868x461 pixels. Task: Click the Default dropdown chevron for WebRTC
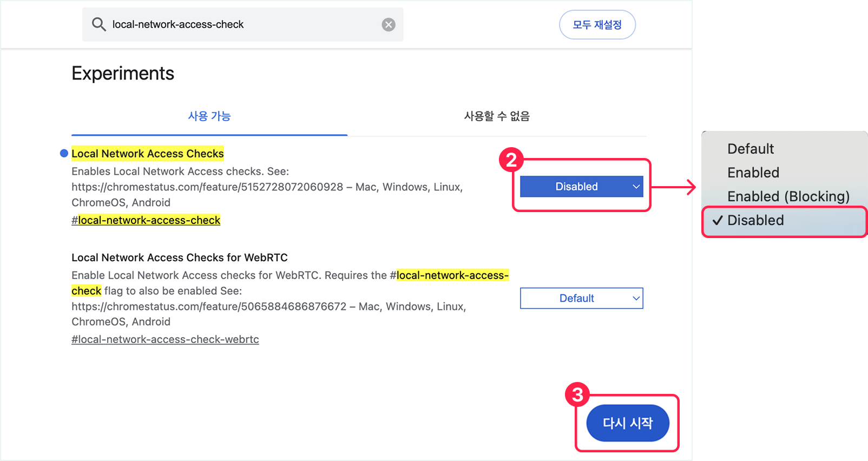click(x=636, y=298)
